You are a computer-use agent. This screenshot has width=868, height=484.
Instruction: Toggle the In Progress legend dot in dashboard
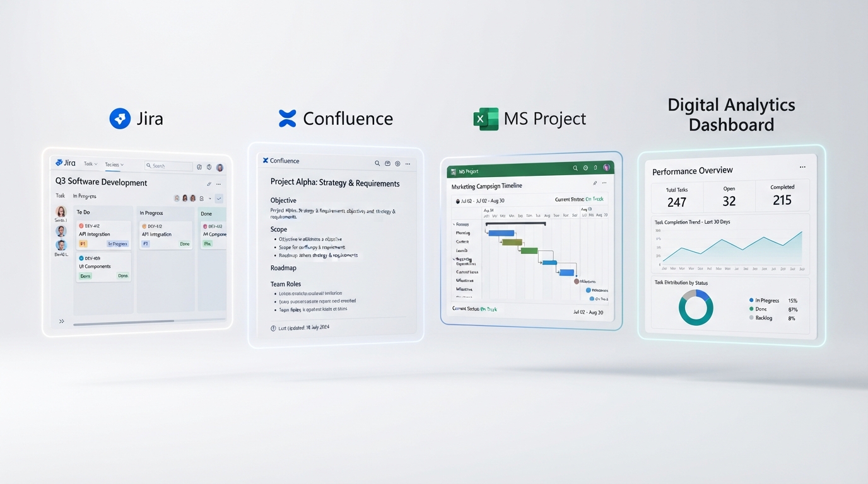751,301
